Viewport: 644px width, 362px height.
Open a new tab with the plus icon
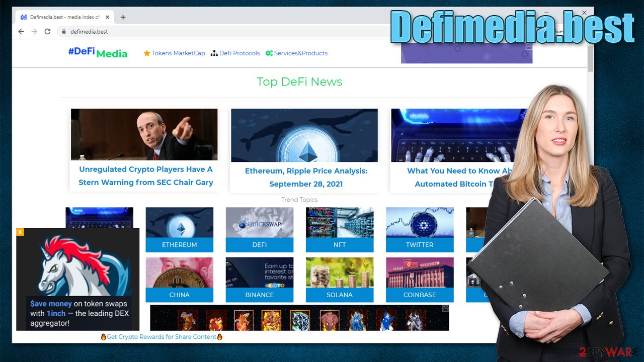click(123, 17)
